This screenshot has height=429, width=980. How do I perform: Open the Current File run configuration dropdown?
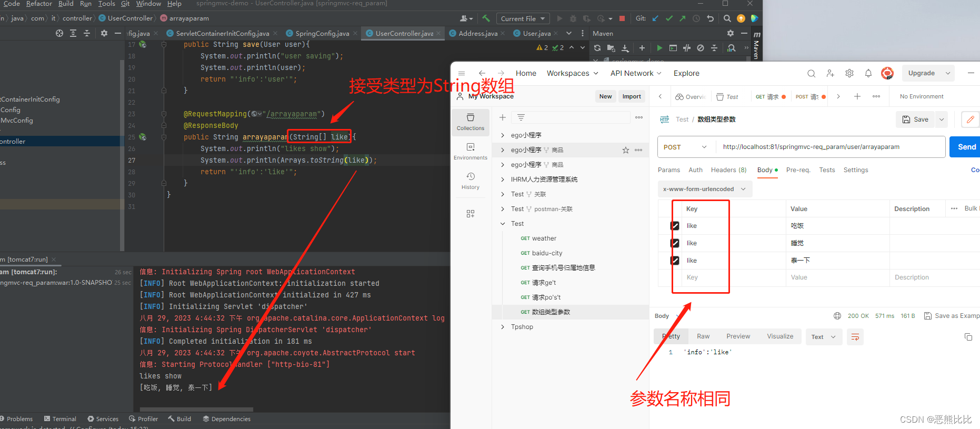pos(523,18)
